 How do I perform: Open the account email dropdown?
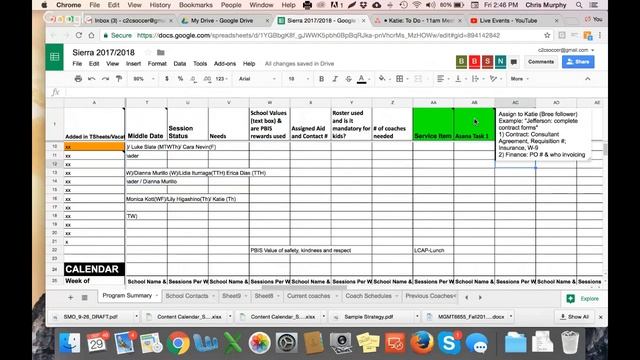click(566, 50)
